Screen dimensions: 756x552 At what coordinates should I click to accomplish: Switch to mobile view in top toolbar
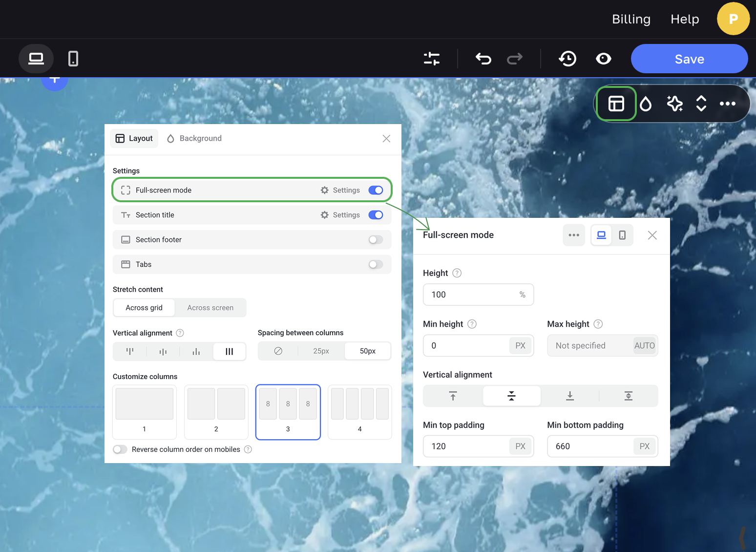coord(73,59)
